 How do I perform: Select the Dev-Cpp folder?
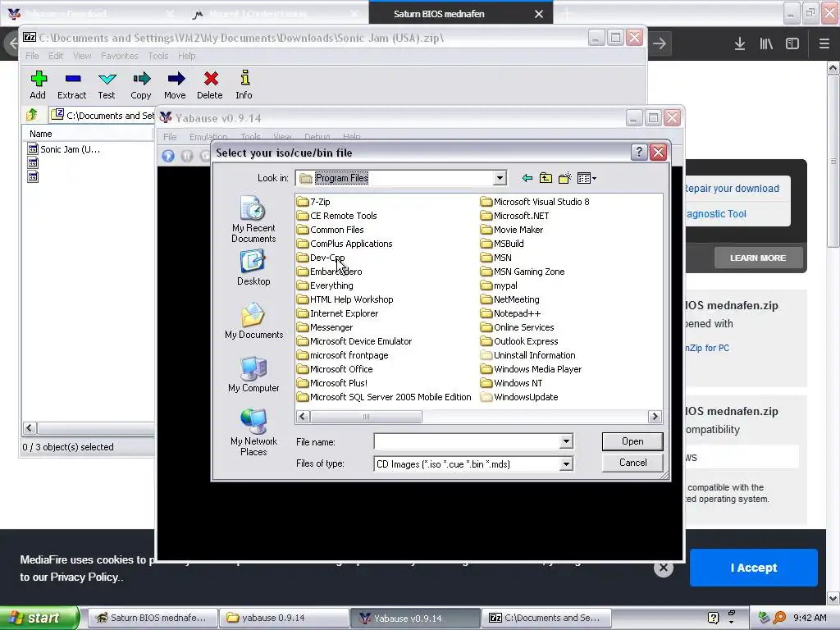(321, 257)
